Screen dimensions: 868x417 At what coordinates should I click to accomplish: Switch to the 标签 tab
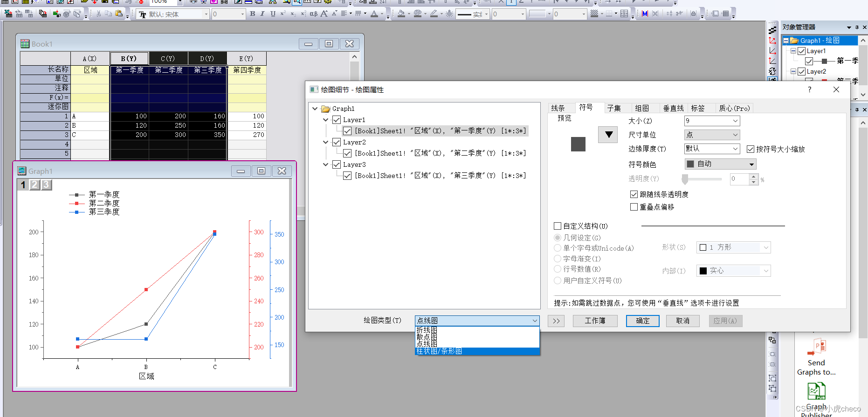(698, 108)
